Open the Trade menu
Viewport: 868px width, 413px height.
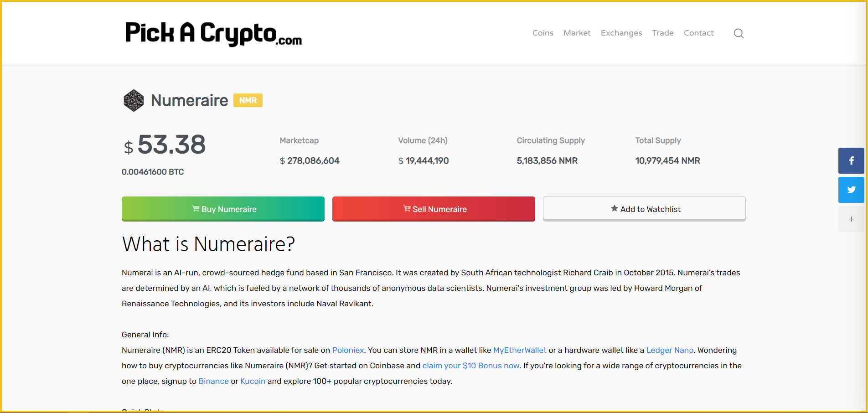(662, 33)
